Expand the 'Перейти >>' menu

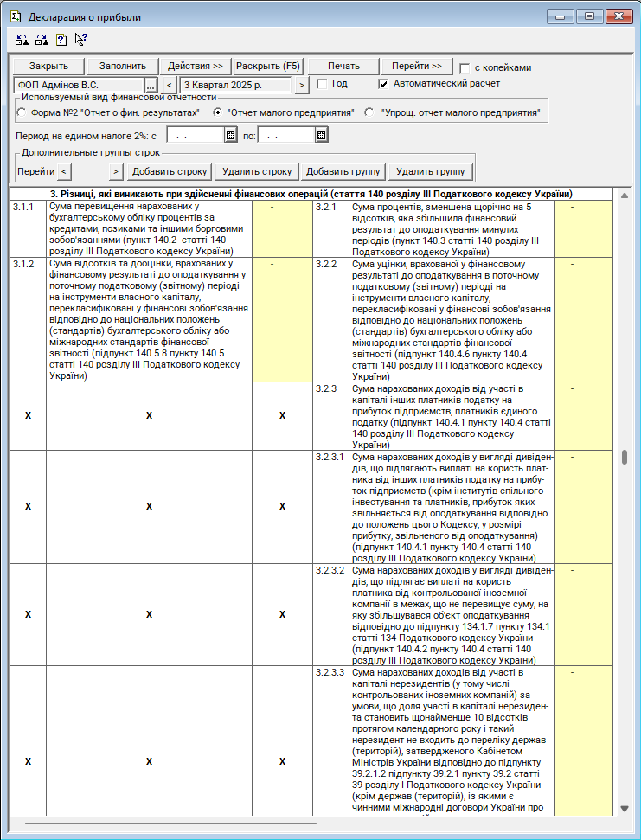point(416,67)
